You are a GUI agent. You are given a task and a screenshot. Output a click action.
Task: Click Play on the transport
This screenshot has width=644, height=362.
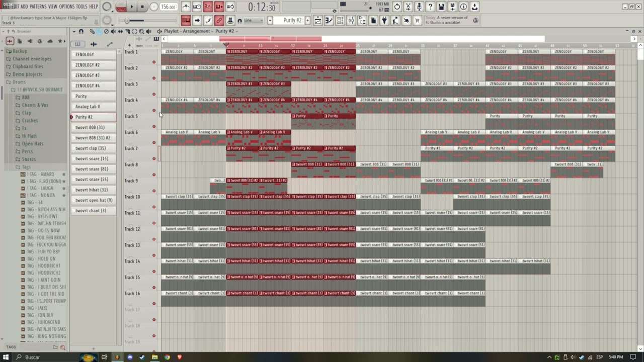(132, 7)
